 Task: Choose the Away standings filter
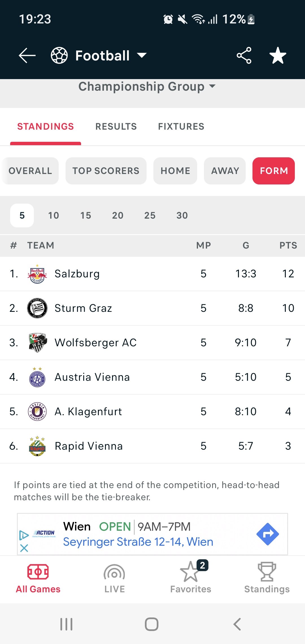click(225, 171)
